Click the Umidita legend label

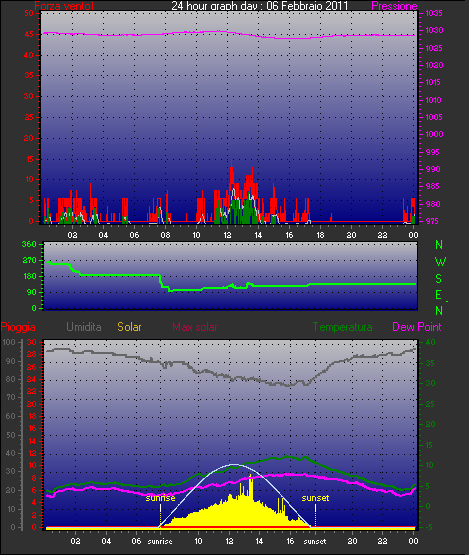(x=84, y=327)
